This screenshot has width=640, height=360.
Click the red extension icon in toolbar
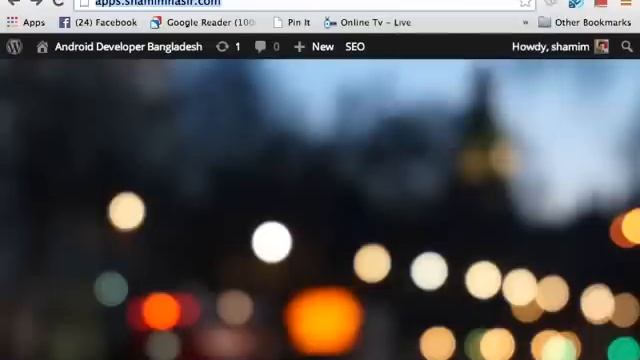(601, 3)
